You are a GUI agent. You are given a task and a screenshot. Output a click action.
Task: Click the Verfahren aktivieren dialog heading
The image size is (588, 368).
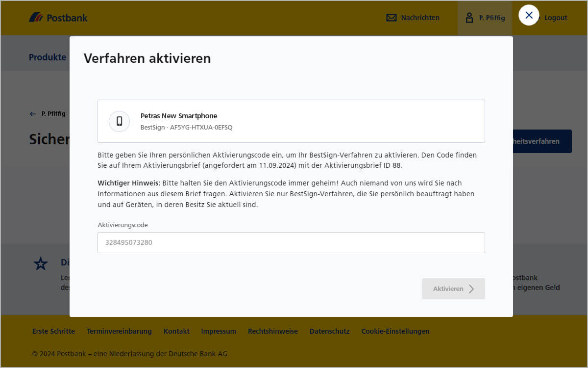click(147, 58)
